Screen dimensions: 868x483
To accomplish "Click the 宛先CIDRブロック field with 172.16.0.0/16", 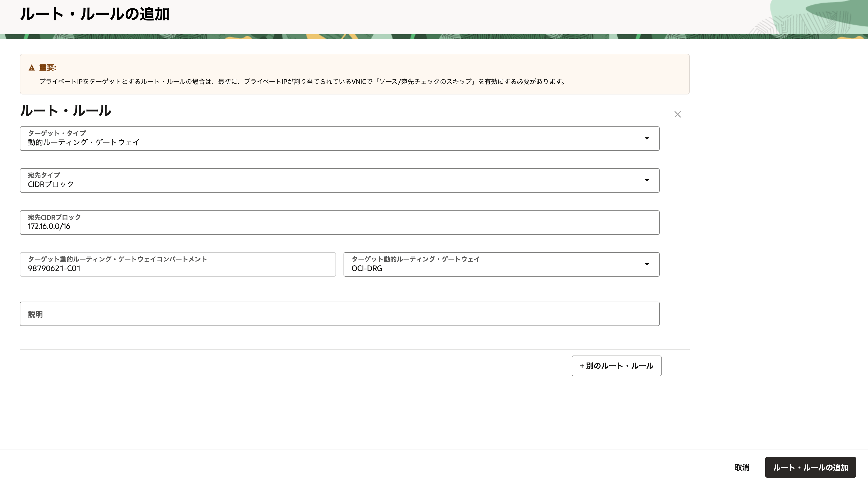I will pyautogui.click(x=340, y=223).
